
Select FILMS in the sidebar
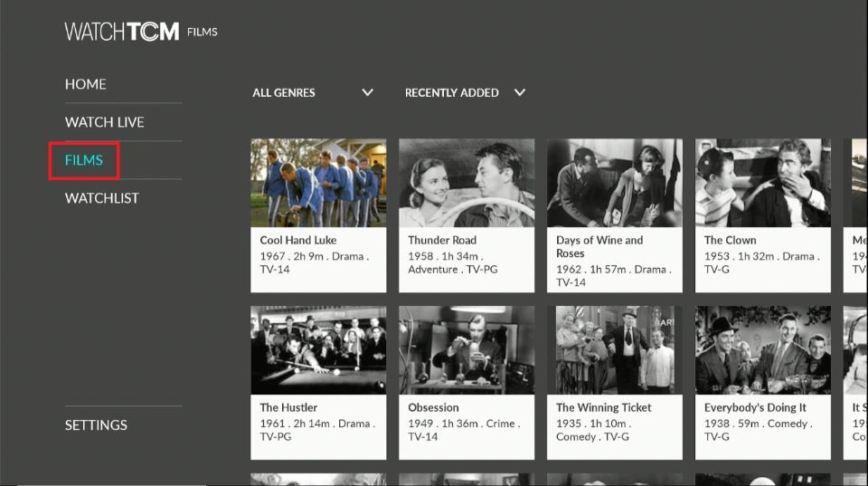tap(83, 160)
